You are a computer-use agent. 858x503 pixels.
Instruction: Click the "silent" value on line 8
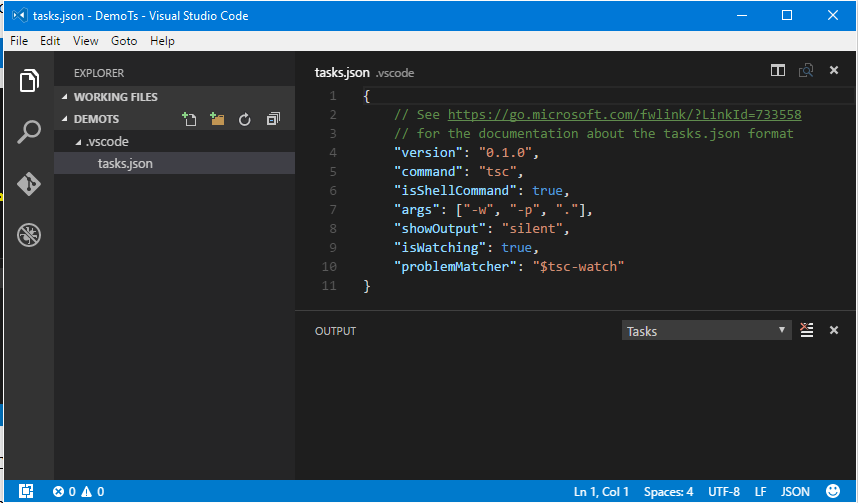(x=532, y=228)
